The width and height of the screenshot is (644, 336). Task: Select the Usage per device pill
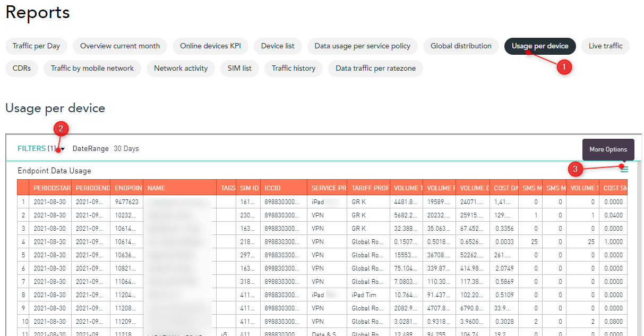[x=540, y=46]
